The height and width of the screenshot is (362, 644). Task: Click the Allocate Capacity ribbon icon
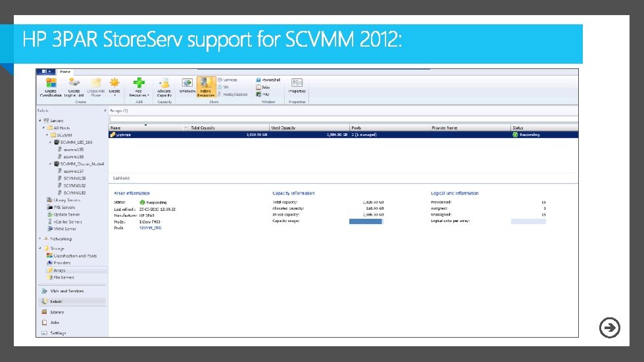[164, 87]
